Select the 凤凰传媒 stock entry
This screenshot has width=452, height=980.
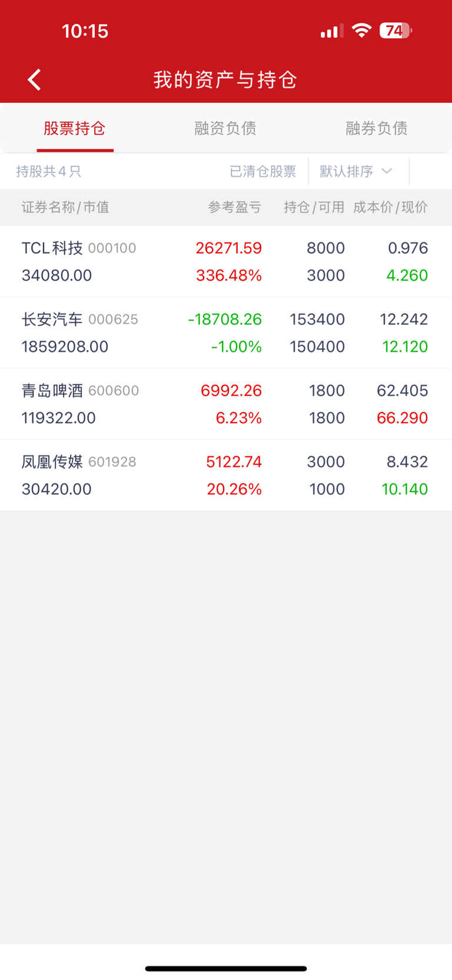tap(225, 475)
